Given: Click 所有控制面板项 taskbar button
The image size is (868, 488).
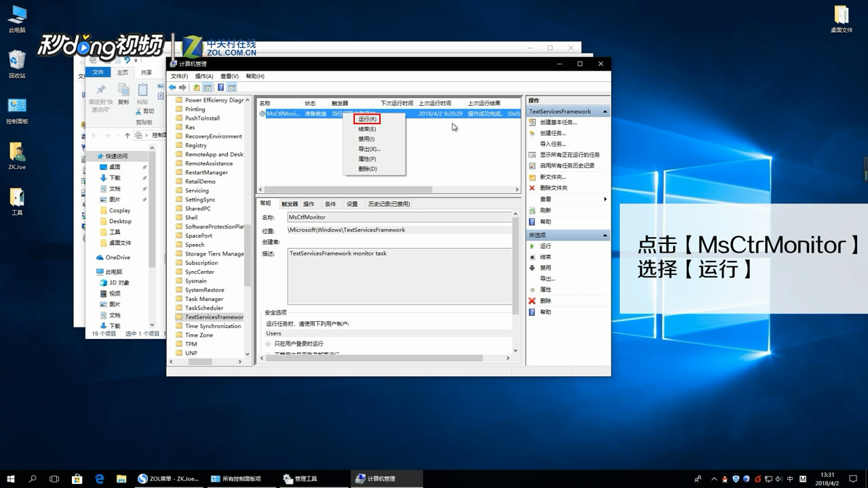Looking at the screenshot, I should click(x=241, y=479).
